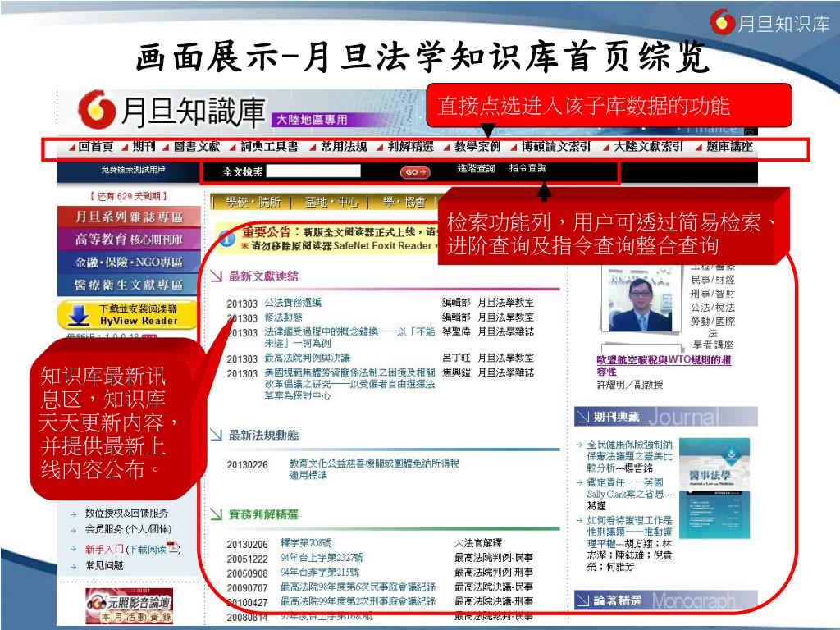Click the 下載並安裝閱讀器 HyView Reader button
The width and height of the screenshot is (840, 630).
[x=127, y=314]
